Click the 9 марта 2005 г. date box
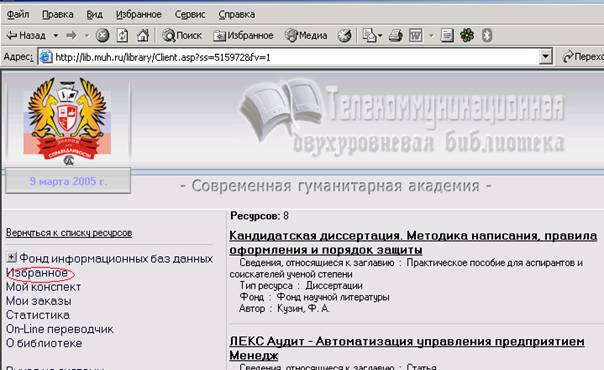Image resolution: width=604 pixels, height=370 pixels. 68,181
